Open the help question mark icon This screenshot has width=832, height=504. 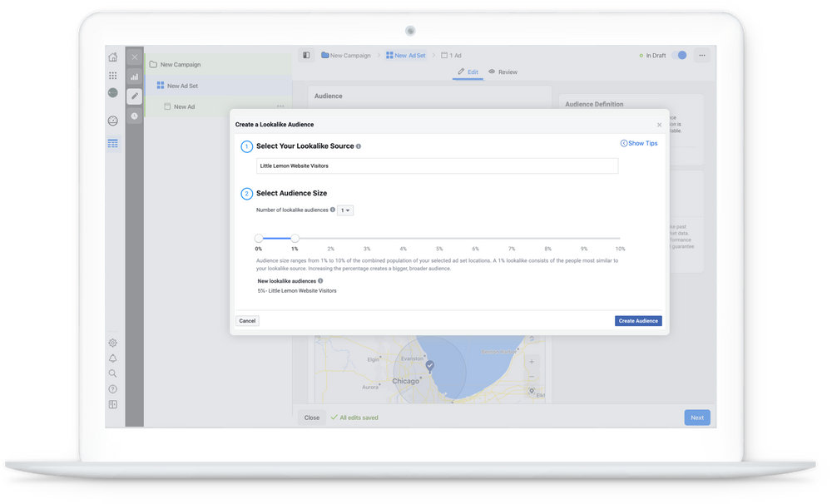[112, 389]
